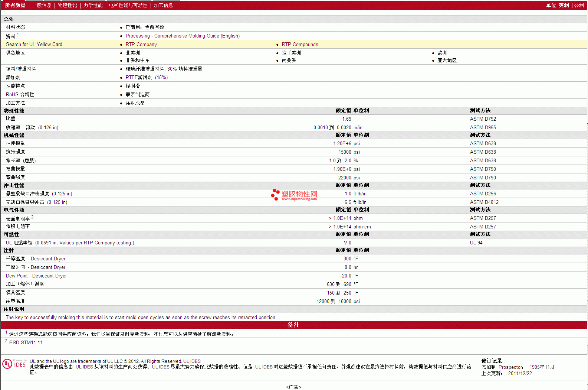Open Processing Comprehensive Molding Guide link
Screen dimensions: 588x390
[183, 36]
